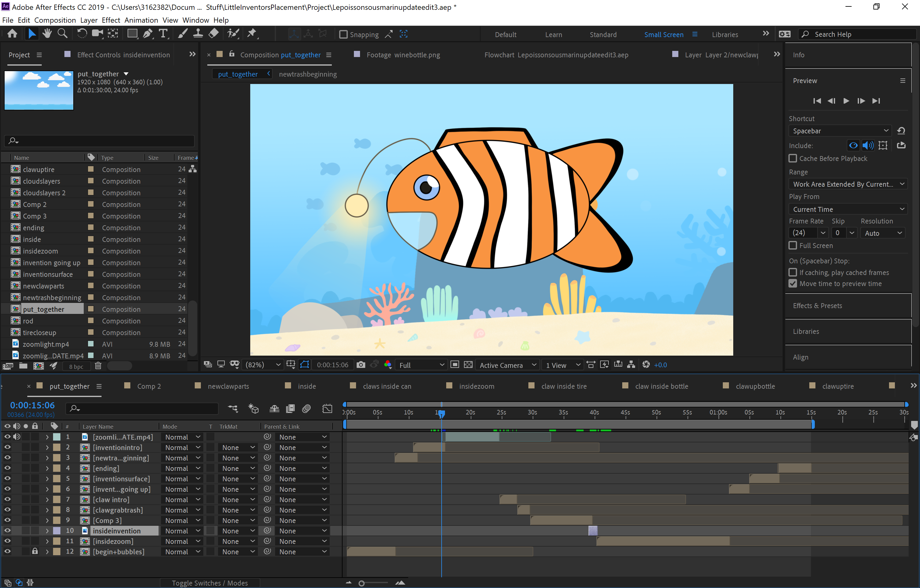The width and height of the screenshot is (920, 588).
Task: Switch to the newclawparts timeline tab
Action: click(228, 386)
